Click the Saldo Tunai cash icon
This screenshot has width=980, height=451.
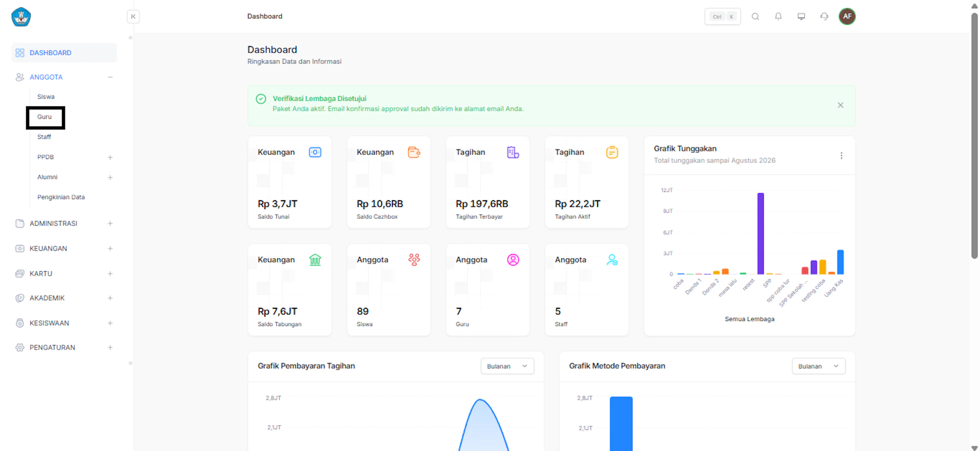(x=315, y=152)
